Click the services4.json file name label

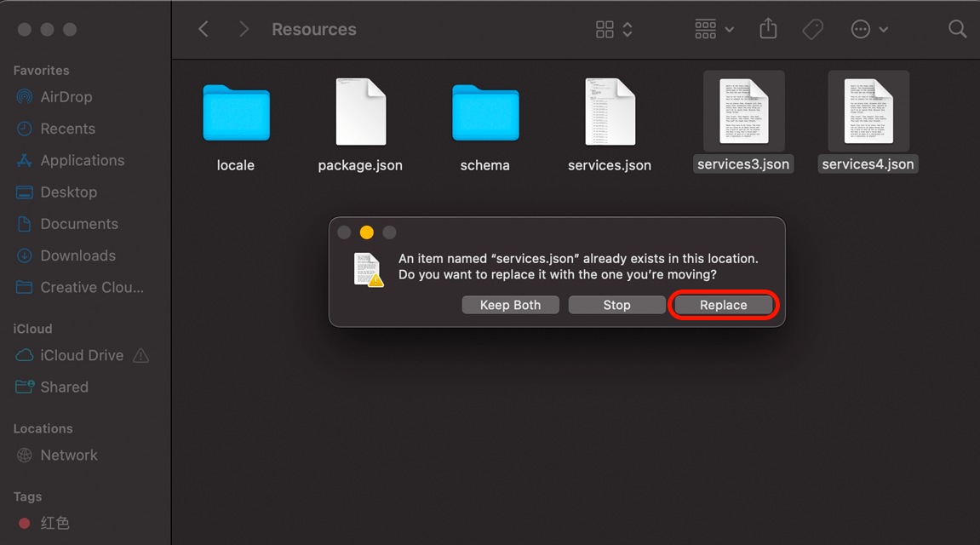[x=868, y=164]
